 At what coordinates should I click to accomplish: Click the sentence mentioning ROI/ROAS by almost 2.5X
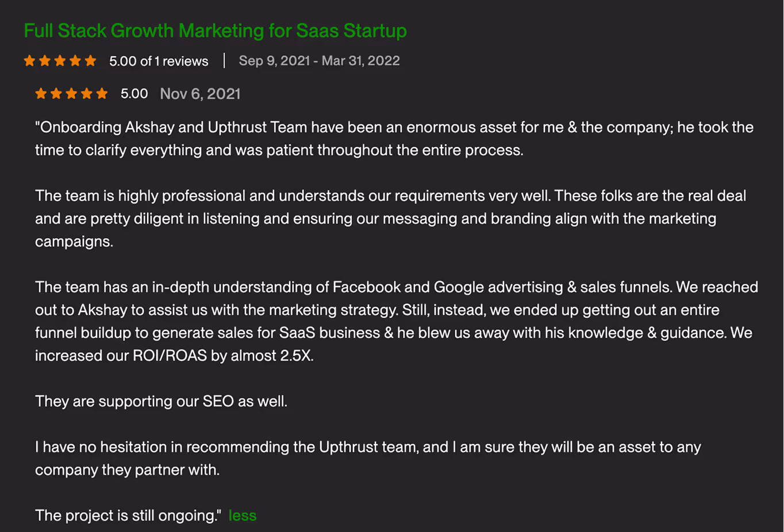(174, 356)
